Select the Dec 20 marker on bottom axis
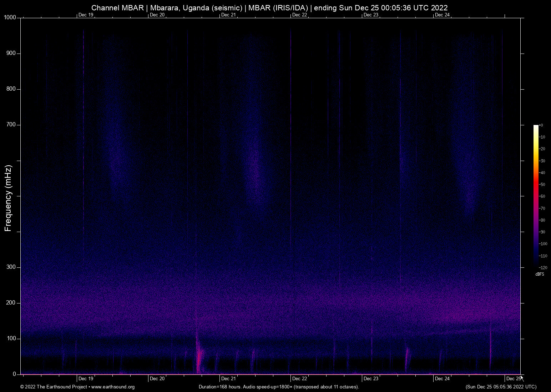Viewport: 551px width, 392px height. (157, 378)
